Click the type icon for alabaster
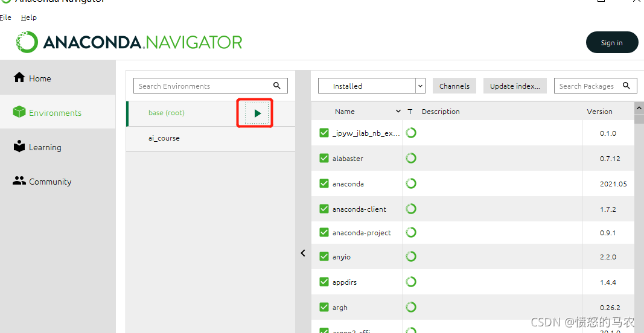Viewport: 644px width, 333px height. click(410, 158)
